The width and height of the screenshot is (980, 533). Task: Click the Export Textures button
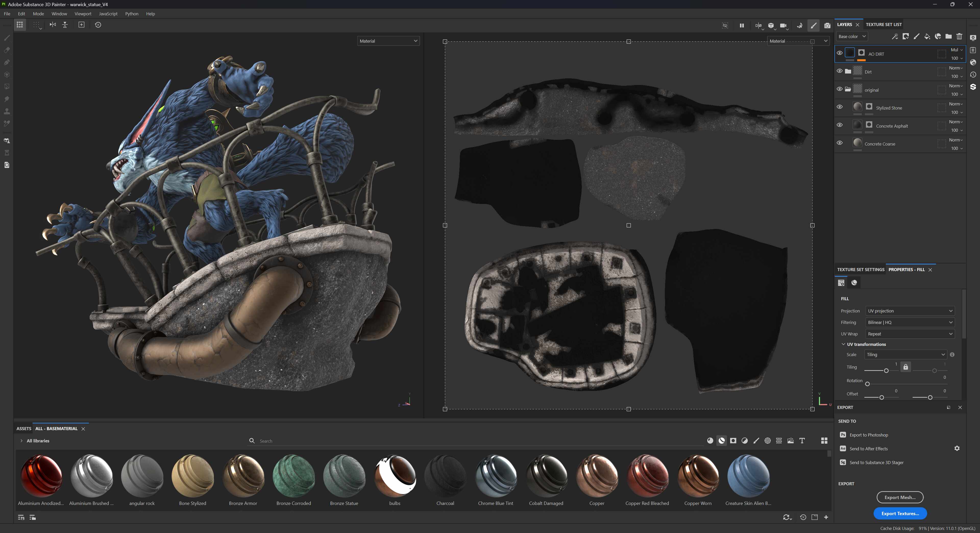pos(900,514)
